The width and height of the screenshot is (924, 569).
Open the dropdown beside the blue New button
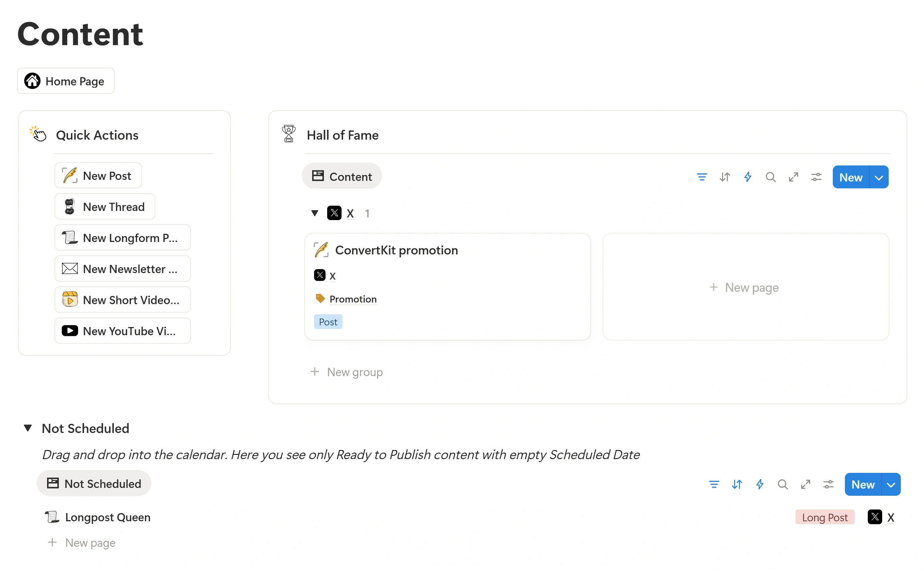[879, 177]
